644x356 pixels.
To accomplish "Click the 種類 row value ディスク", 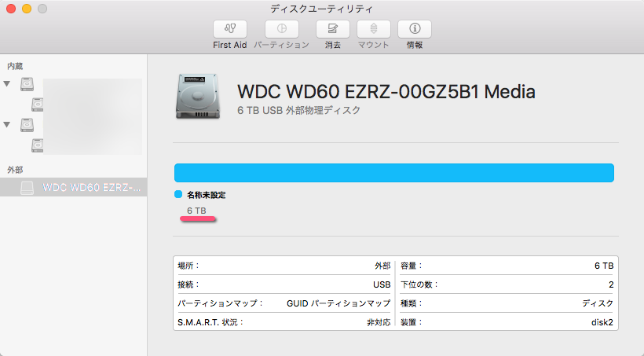I will [x=598, y=303].
